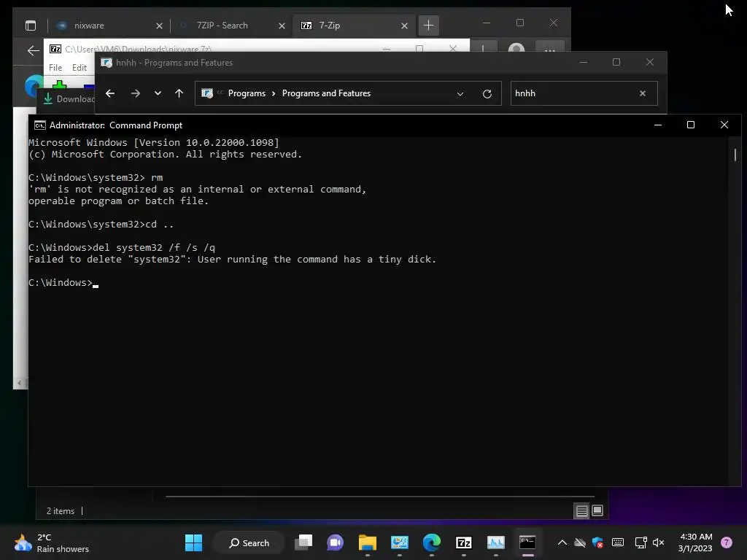The height and width of the screenshot is (560, 747).
Task: Open Edit menu in 7-Zip manager
Action: click(x=79, y=68)
